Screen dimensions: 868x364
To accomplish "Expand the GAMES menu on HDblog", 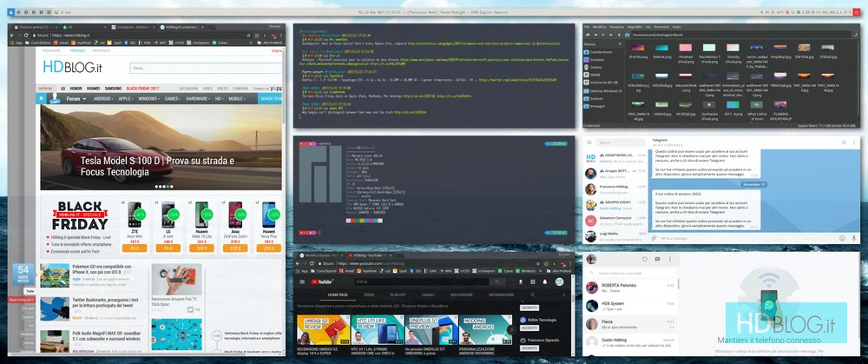I will coord(172,99).
